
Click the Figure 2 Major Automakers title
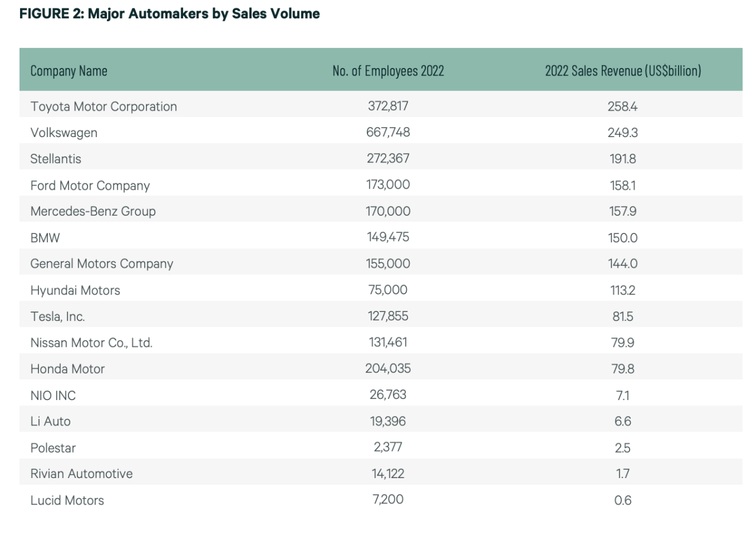(x=170, y=14)
